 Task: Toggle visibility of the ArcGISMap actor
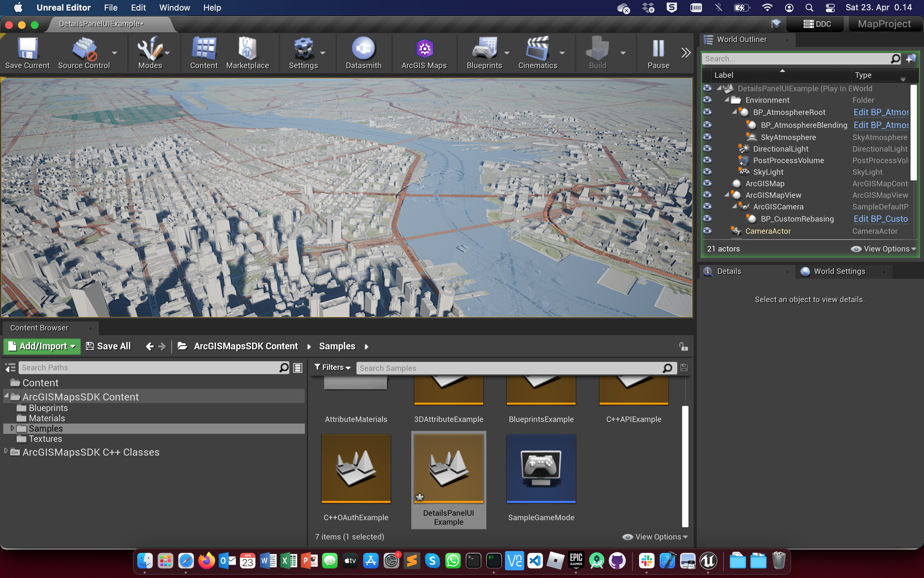tap(707, 183)
